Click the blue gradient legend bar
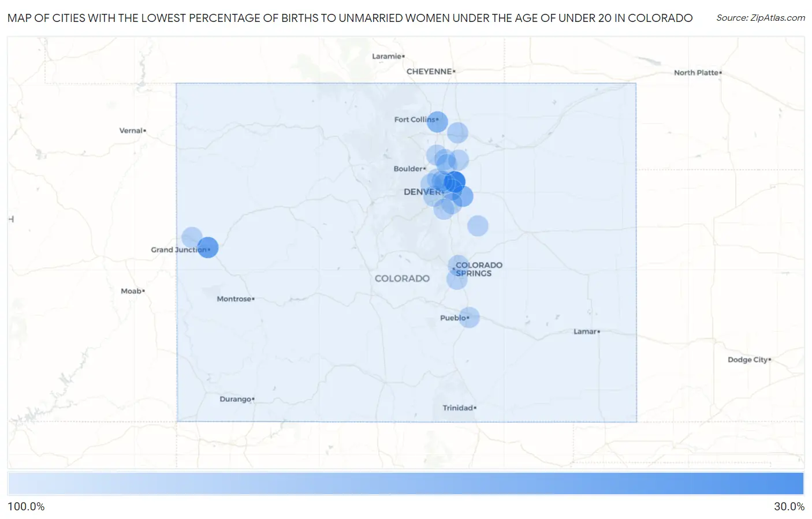The width and height of the screenshot is (812, 519). [406, 484]
